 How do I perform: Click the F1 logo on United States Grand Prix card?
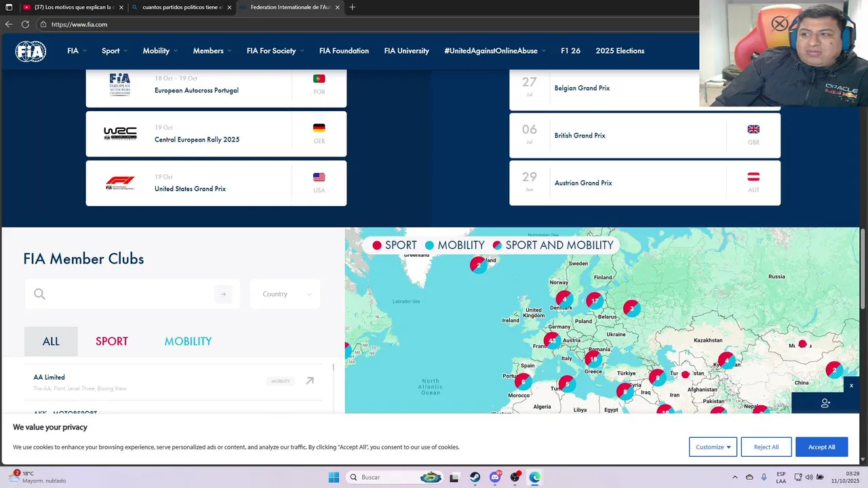[x=120, y=183]
